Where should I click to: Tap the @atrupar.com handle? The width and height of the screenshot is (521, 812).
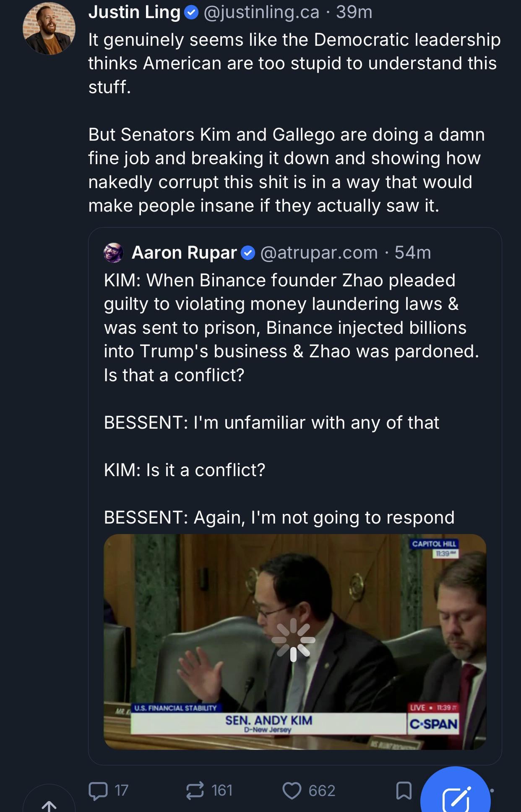tap(319, 253)
